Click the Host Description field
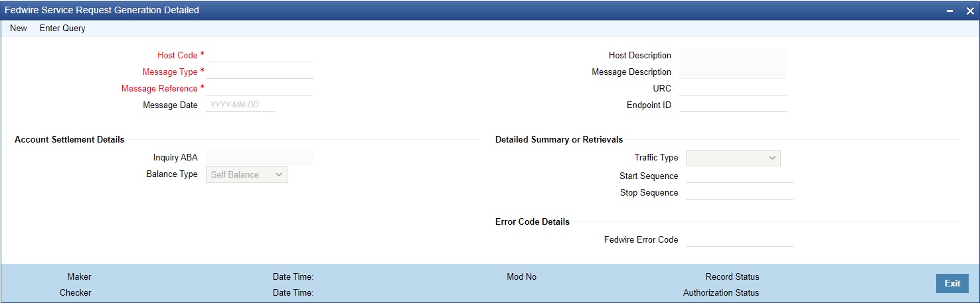Screen dimensions: 980x303 732,55
